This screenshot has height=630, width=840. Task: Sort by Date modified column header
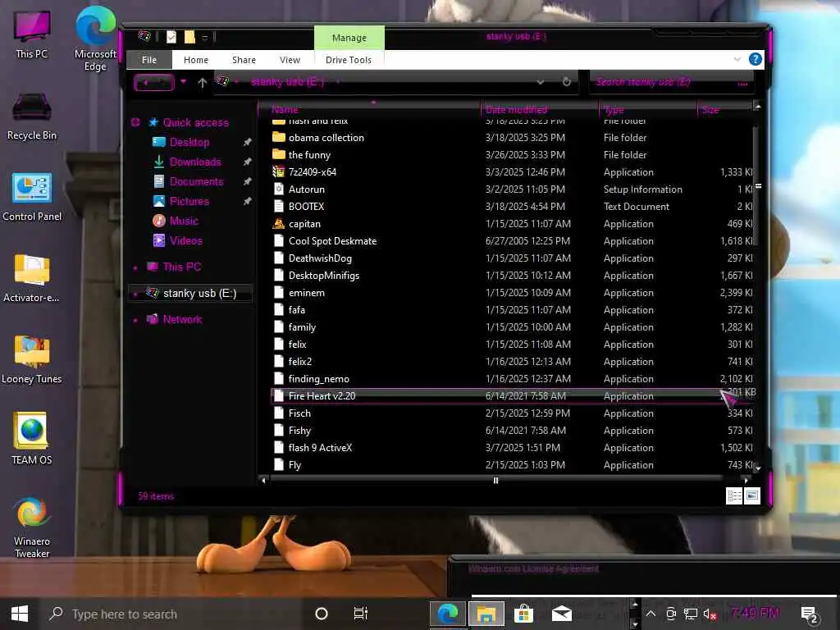coord(540,110)
